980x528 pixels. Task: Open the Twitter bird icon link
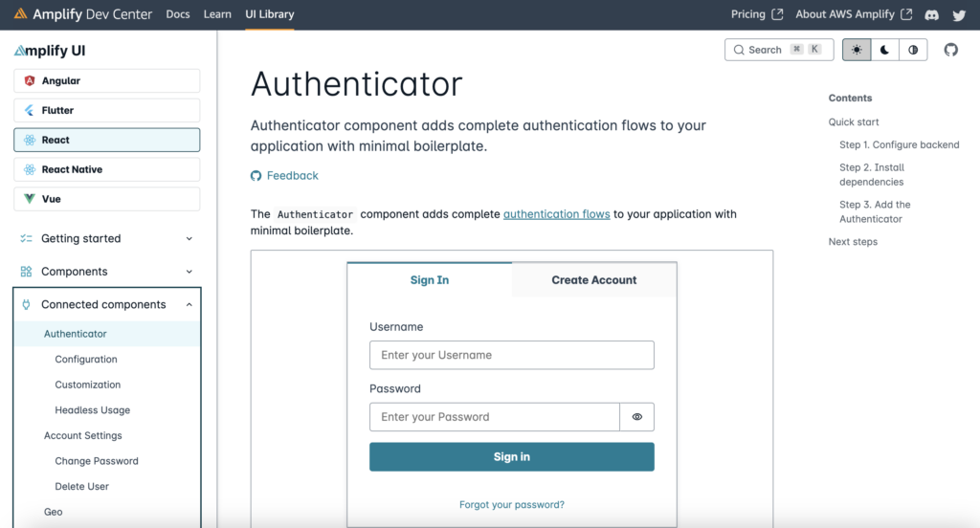click(x=959, y=15)
